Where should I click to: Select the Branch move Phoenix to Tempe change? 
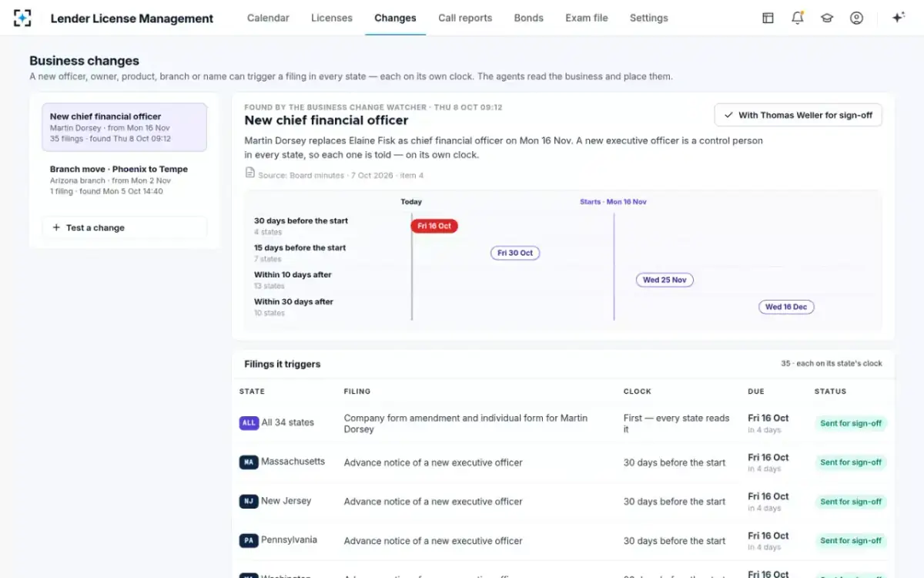coord(124,180)
